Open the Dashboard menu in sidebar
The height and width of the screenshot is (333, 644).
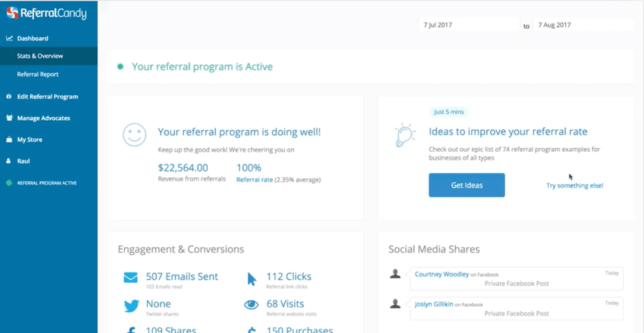pos(32,38)
